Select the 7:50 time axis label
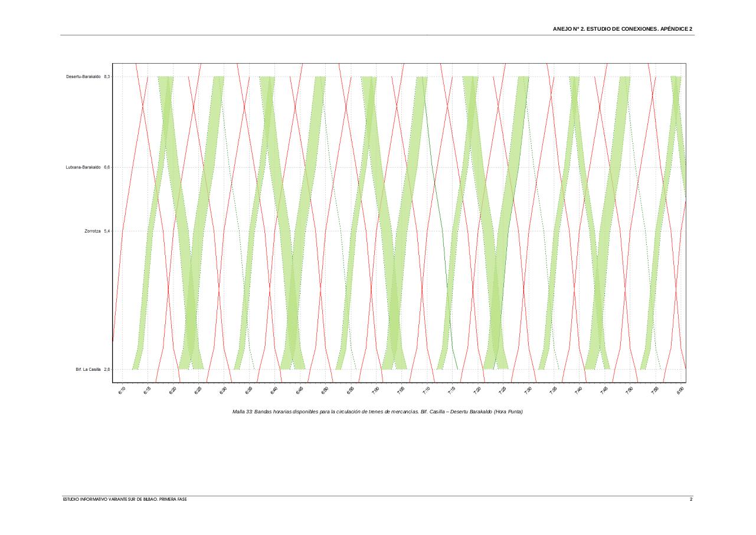 pyautogui.click(x=629, y=390)
